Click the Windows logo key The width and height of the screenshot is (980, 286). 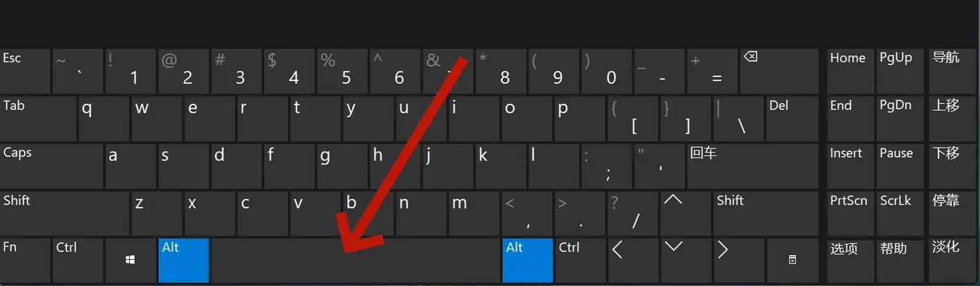(x=131, y=260)
